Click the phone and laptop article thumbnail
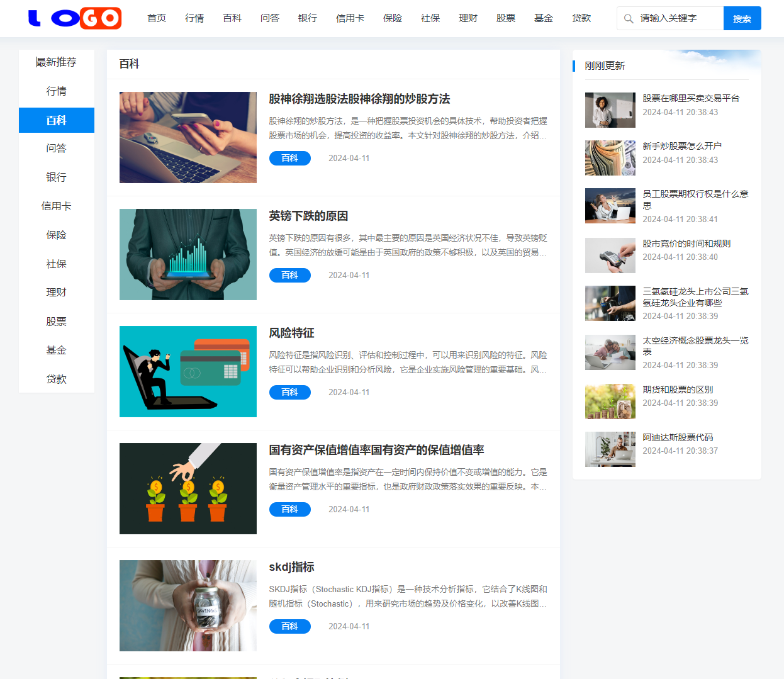The image size is (784, 679). (188, 137)
